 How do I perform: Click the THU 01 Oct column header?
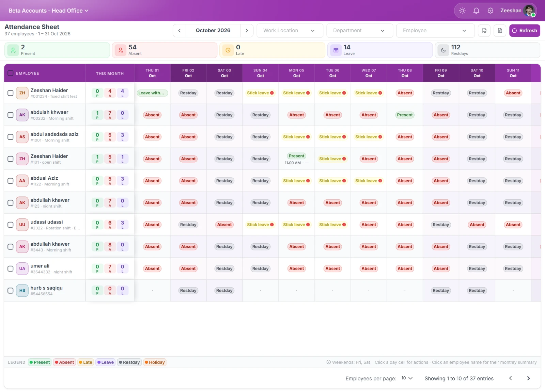click(152, 73)
